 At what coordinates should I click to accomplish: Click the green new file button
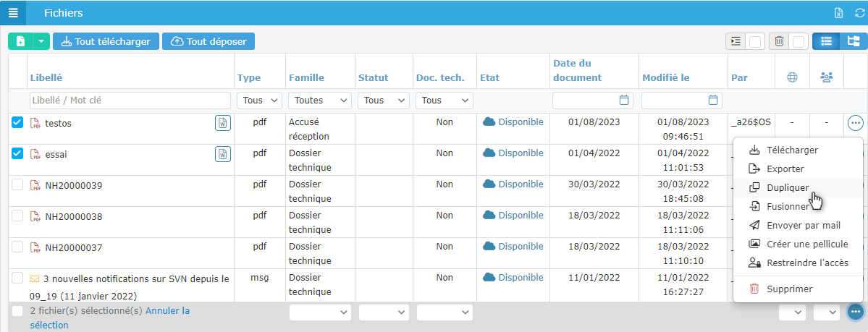(x=20, y=41)
